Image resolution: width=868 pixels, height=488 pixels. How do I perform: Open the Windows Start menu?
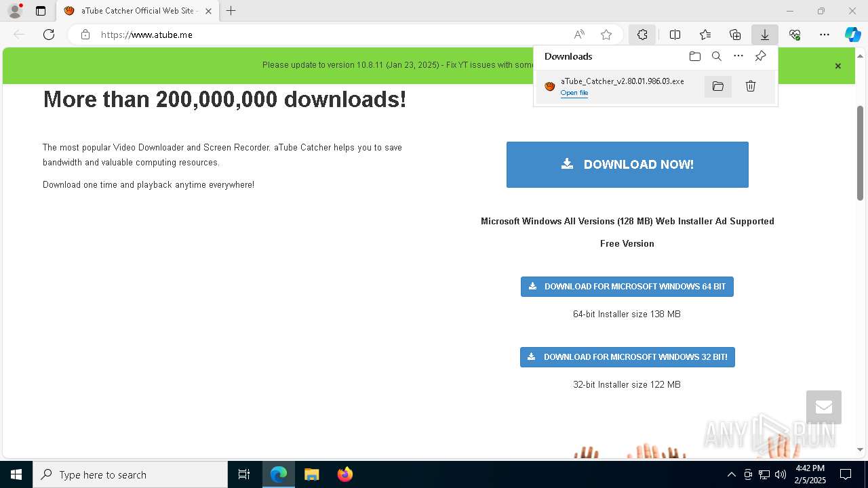[x=16, y=474]
